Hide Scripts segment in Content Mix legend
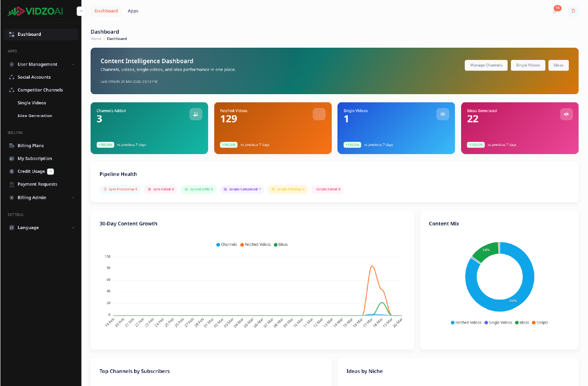This screenshot has height=386, width=588. (x=540, y=322)
